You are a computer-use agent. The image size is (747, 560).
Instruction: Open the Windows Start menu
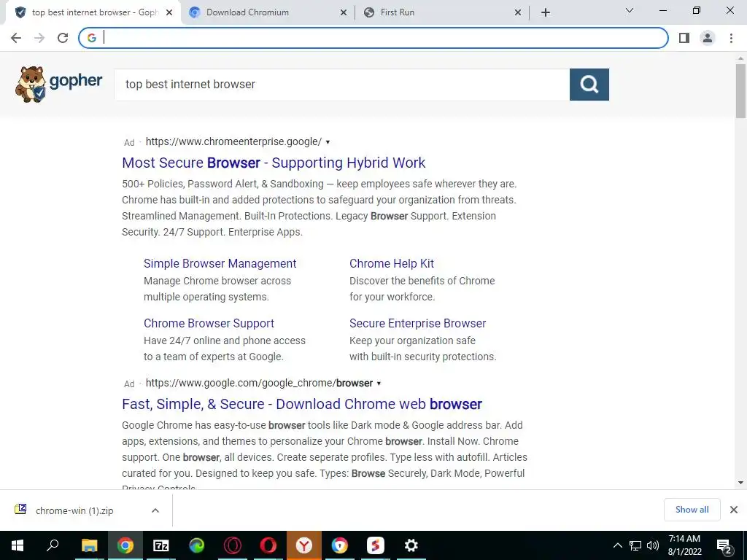click(18, 545)
